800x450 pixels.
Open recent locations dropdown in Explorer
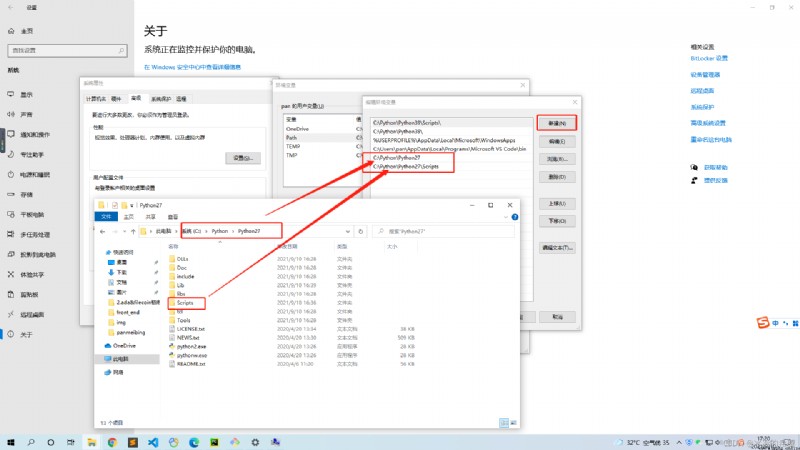tap(124, 232)
